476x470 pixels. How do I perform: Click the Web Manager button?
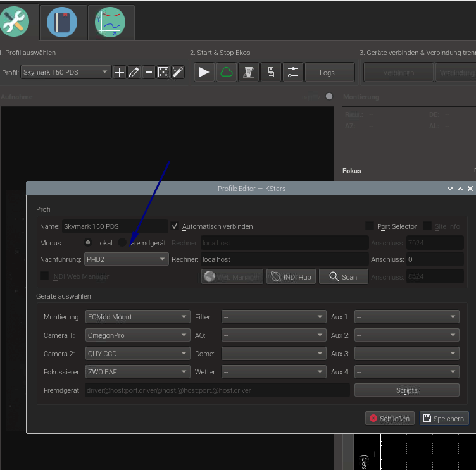point(232,276)
